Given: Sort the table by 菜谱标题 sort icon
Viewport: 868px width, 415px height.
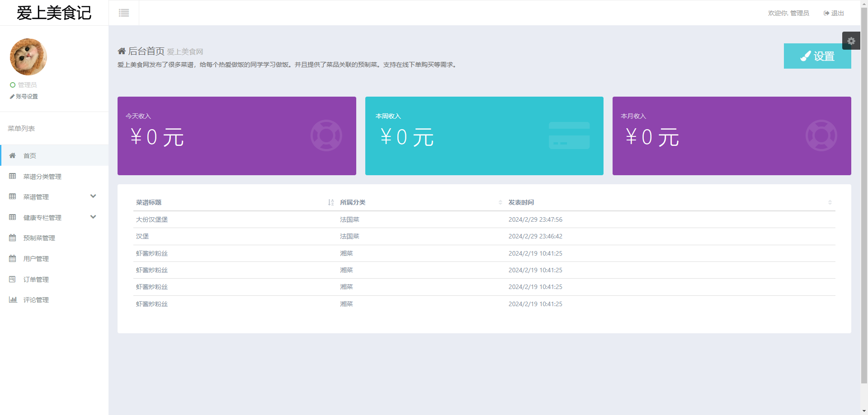Looking at the screenshot, I should click(331, 202).
